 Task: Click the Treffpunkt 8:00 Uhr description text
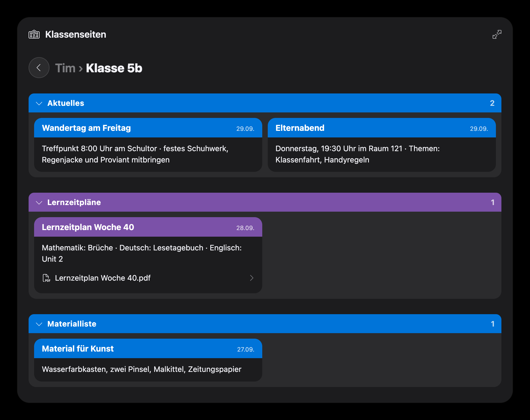pos(135,154)
